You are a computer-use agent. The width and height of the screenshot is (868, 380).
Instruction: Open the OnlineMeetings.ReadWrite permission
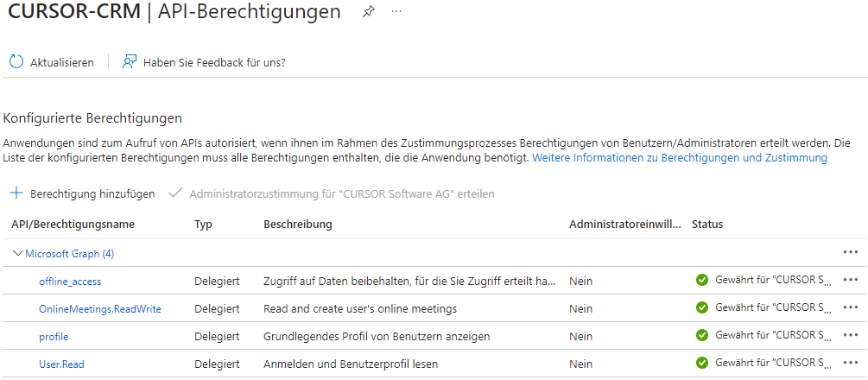click(99, 308)
